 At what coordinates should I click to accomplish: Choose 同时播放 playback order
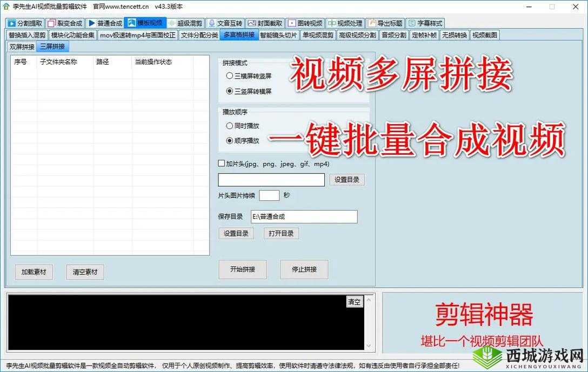230,125
